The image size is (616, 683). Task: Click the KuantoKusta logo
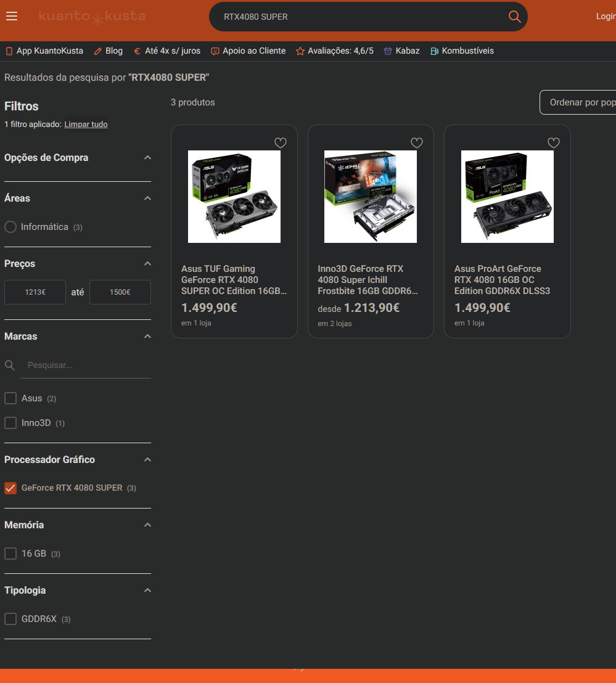tap(92, 17)
